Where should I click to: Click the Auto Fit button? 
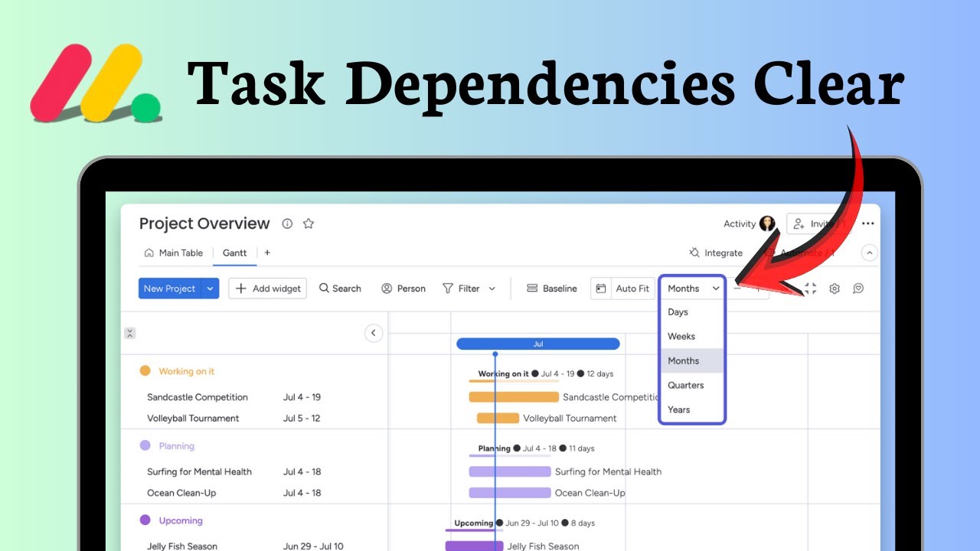[x=623, y=289]
